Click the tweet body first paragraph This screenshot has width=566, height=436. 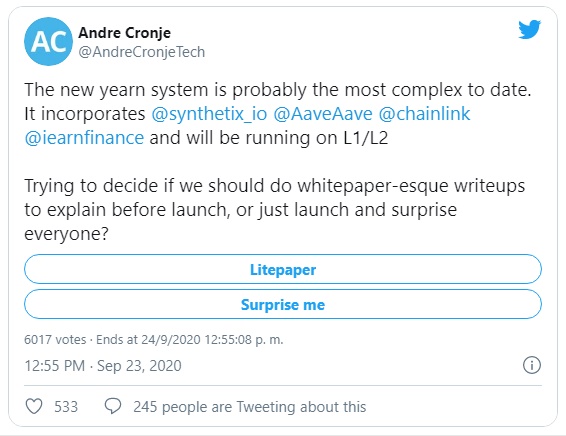coord(278,114)
